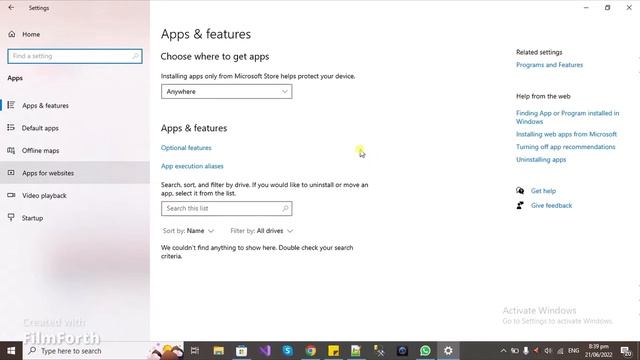640x360 pixels.
Task: Open the Uninstalling apps help link
Action: [x=541, y=160]
